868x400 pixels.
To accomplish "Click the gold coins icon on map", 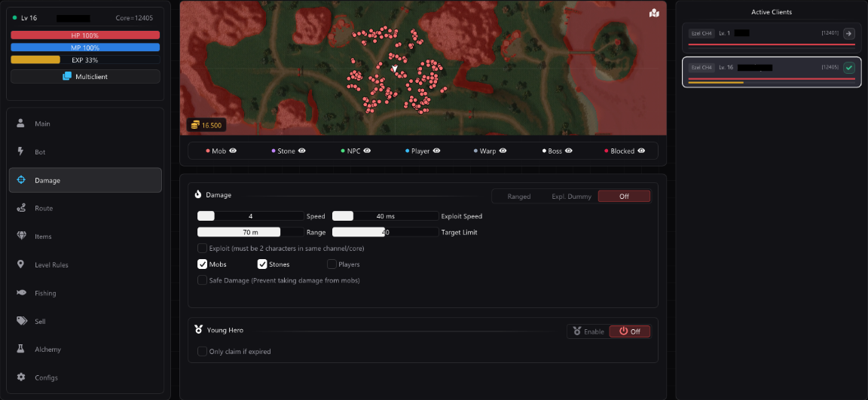I will coord(195,126).
